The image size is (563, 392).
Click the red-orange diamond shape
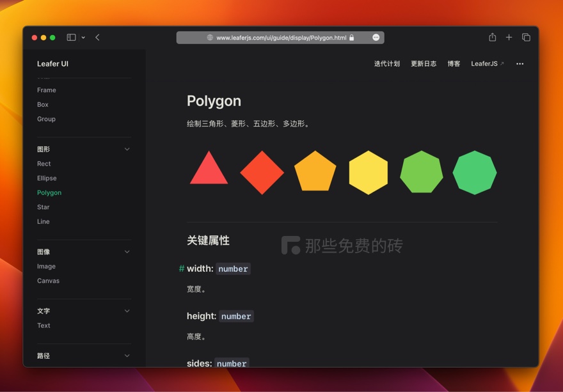point(262,173)
